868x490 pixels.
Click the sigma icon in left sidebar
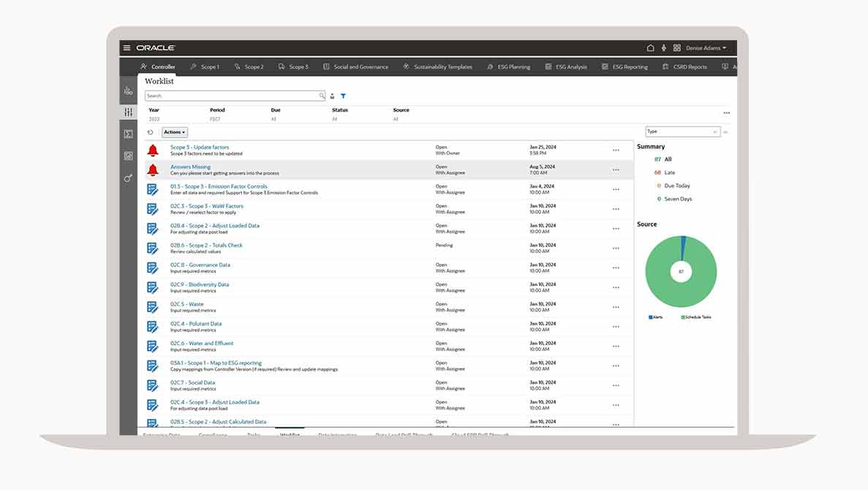[129, 134]
